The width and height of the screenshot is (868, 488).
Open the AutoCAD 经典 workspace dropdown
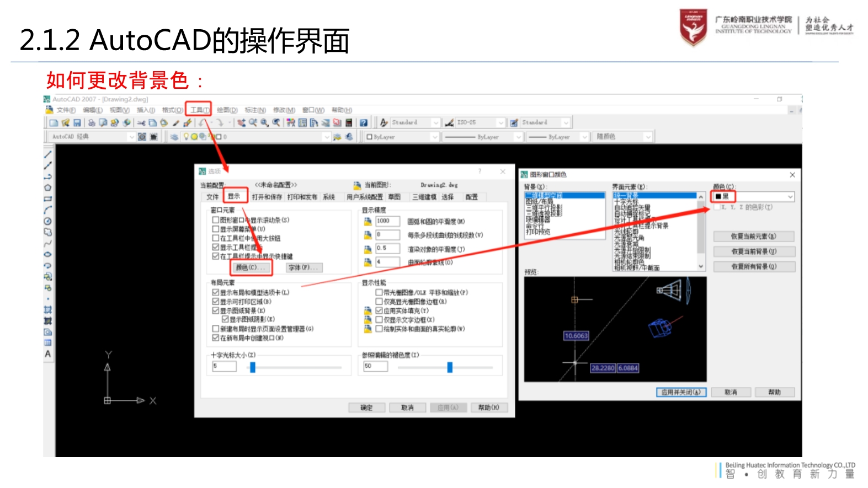point(92,137)
